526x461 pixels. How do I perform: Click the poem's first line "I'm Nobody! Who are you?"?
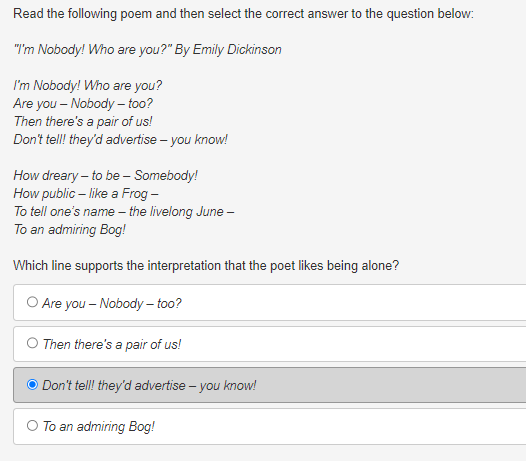[88, 86]
